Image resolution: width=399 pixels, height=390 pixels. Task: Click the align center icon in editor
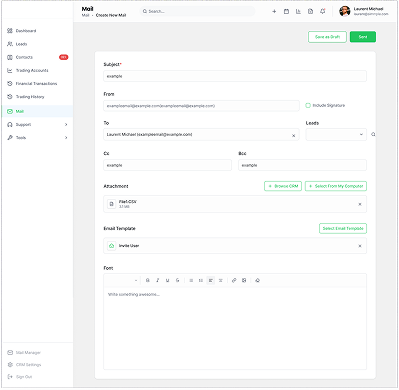220,280
